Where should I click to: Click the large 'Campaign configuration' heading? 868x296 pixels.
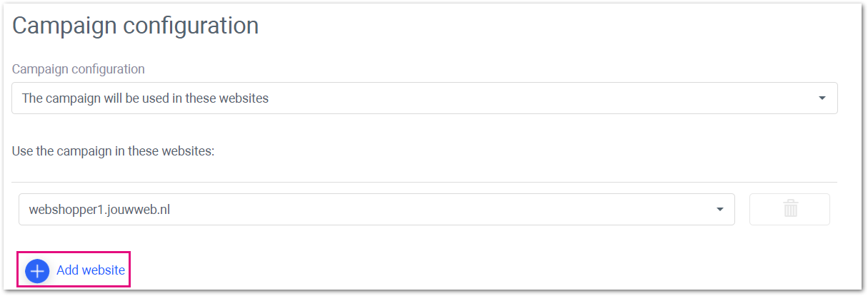[136, 26]
